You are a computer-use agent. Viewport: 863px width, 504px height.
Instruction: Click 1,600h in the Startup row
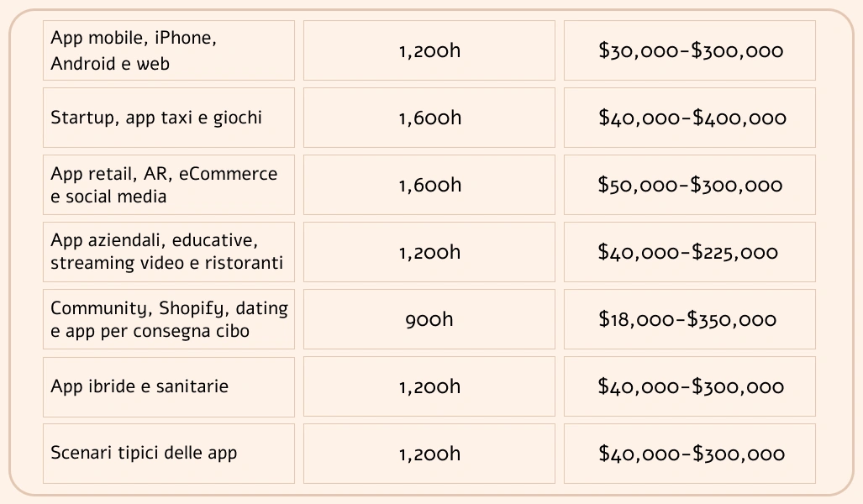429,118
